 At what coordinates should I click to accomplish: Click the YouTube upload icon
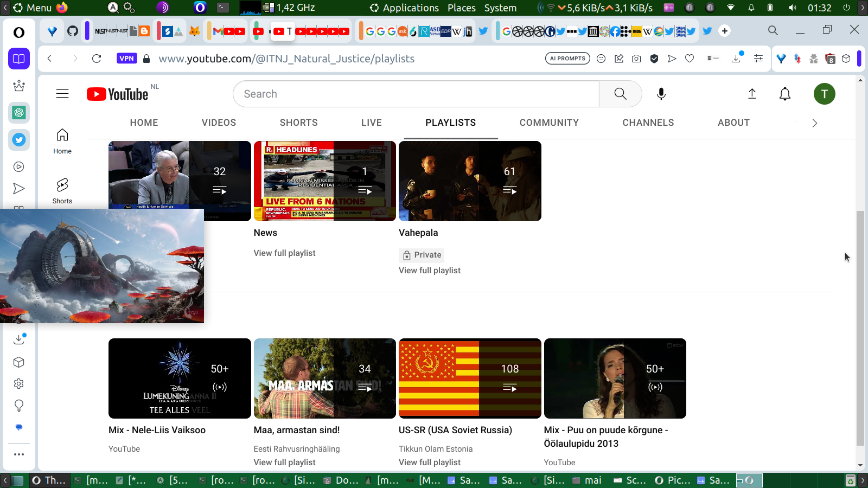click(752, 94)
